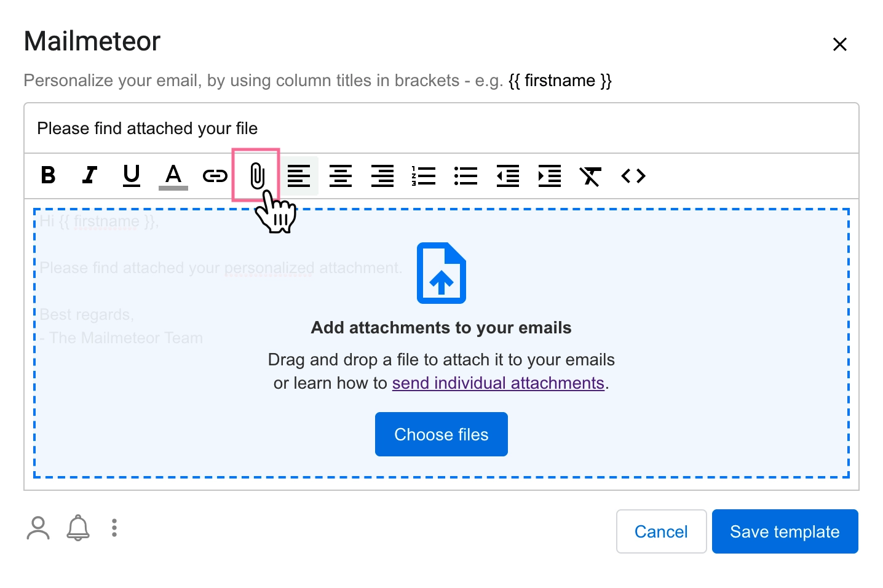
Task: Click the paperclip attachment icon
Action: coord(256,176)
